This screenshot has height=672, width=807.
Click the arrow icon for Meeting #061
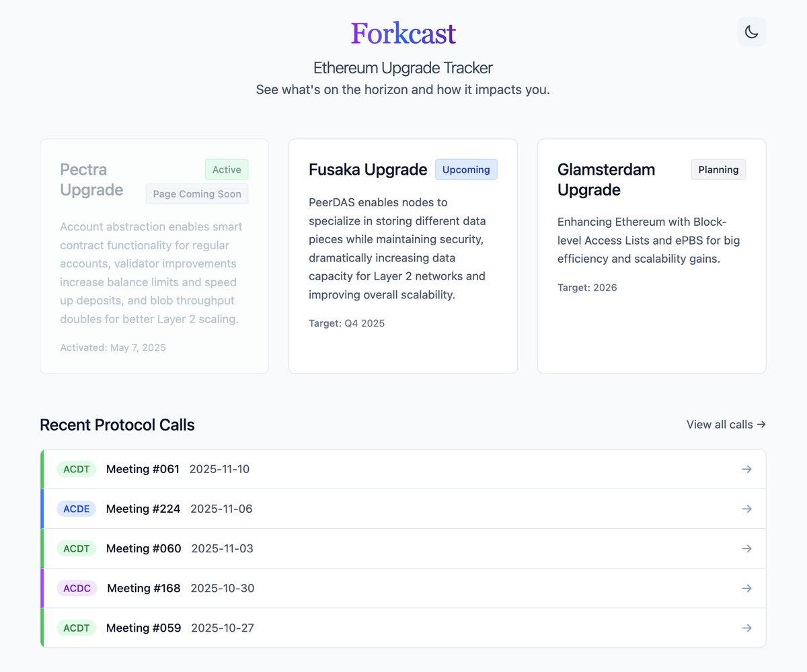click(x=746, y=469)
